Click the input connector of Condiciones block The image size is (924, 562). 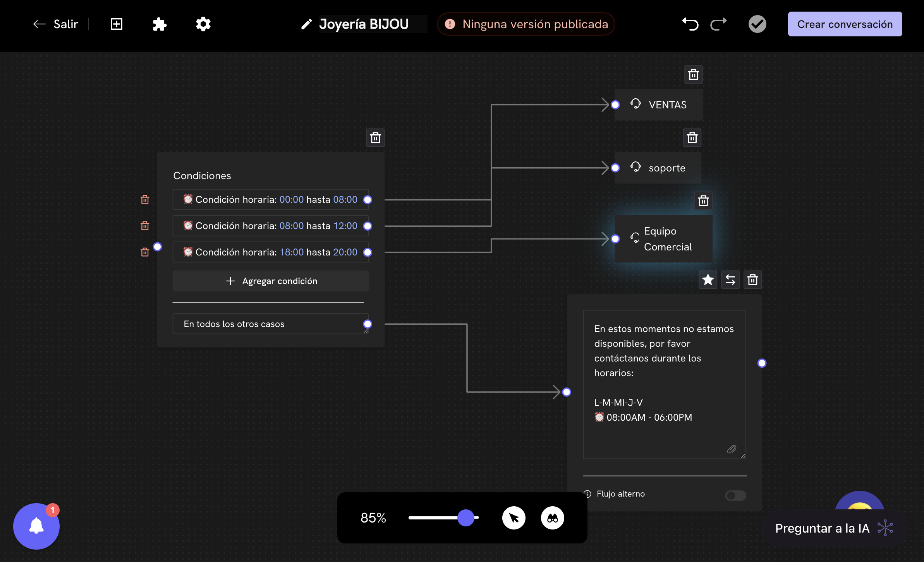[157, 247]
